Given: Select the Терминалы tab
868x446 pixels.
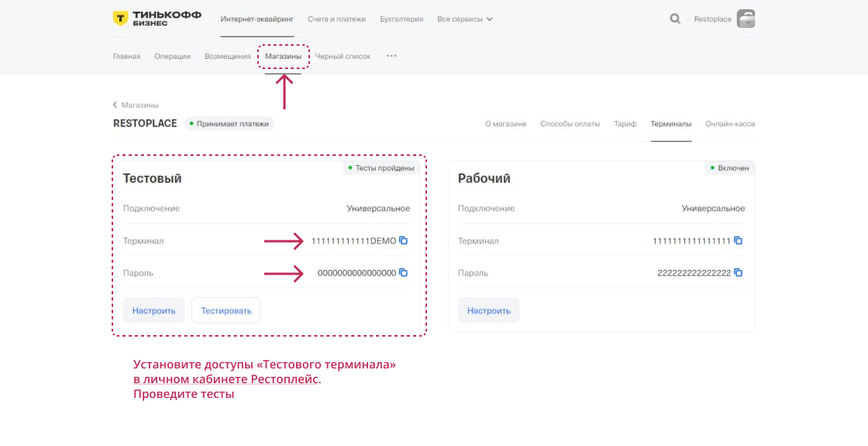Looking at the screenshot, I should (671, 123).
